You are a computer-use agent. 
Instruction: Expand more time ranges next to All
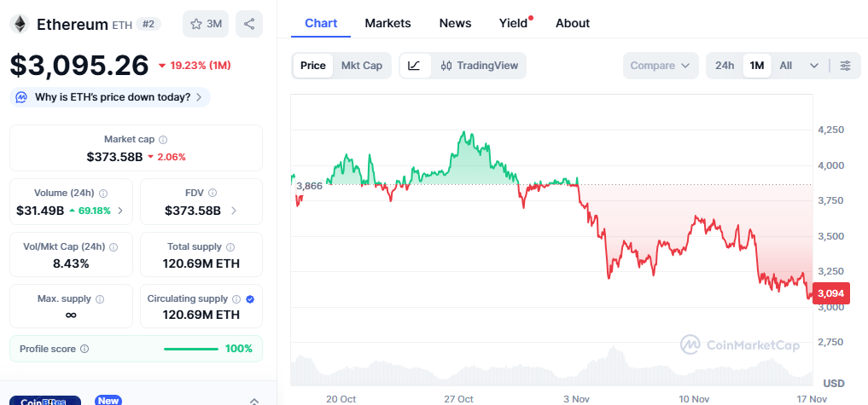click(814, 66)
